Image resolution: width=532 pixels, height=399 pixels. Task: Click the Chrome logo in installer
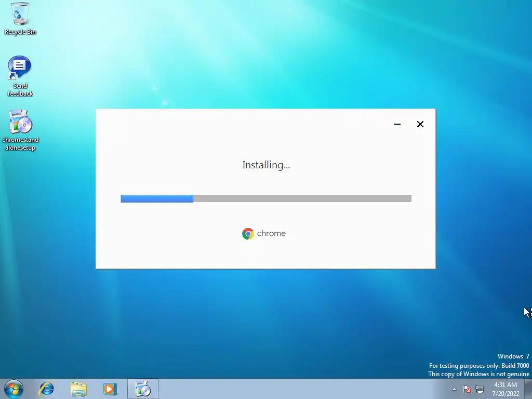(x=248, y=233)
